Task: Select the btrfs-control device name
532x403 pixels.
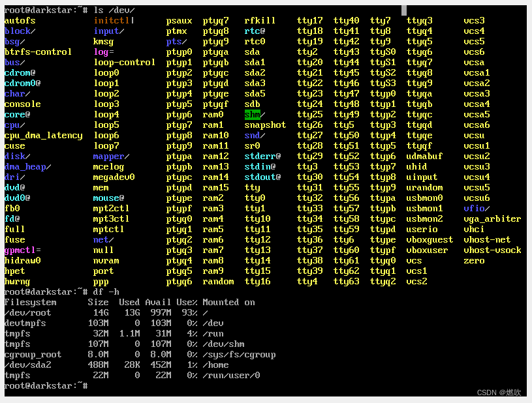Action: click(x=36, y=52)
